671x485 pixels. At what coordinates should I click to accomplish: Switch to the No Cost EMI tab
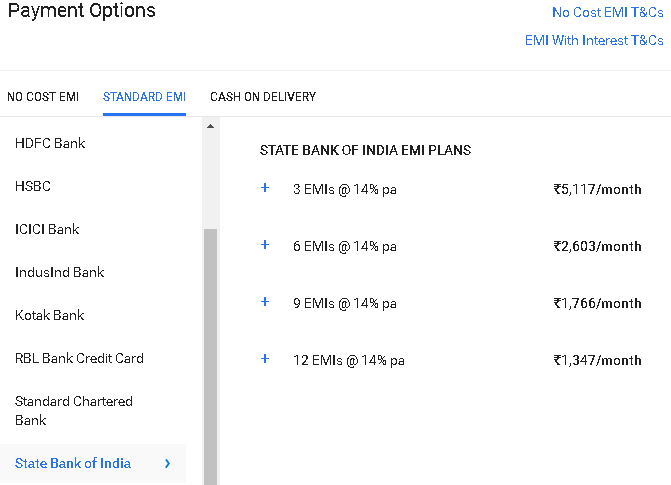[43, 97]
